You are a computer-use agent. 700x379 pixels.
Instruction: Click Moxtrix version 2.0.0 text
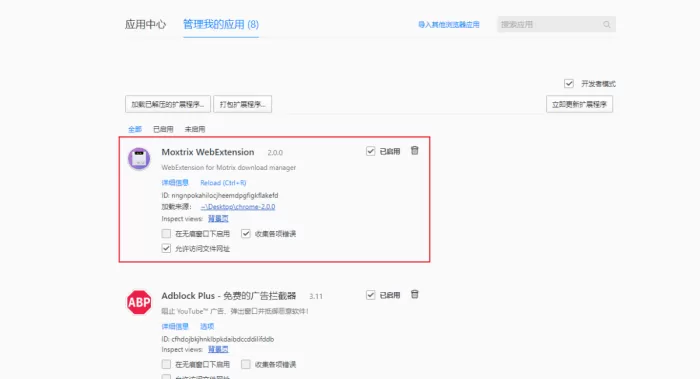click(275, 153)
